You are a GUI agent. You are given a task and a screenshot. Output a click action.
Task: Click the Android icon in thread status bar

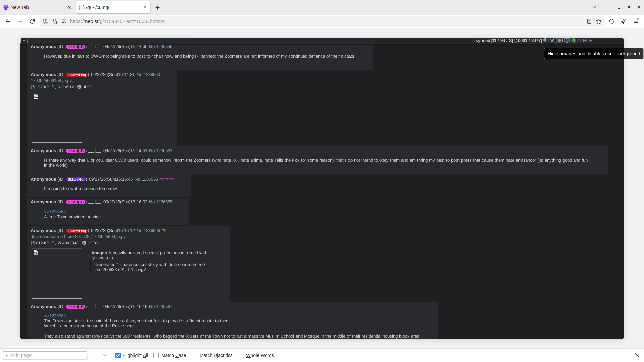(545, 40)
